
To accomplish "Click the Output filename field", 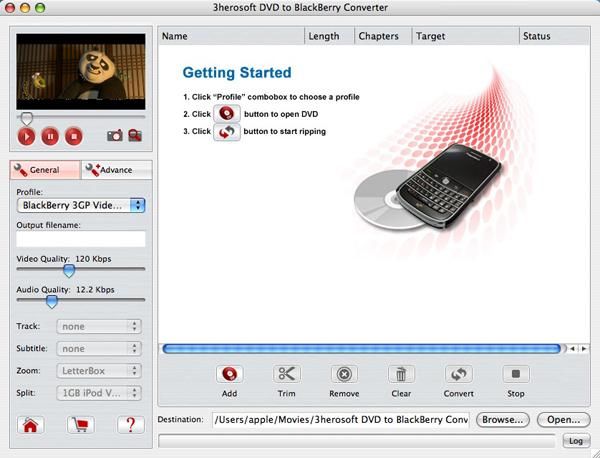I will pyautogui.click(x=81, y=239).
